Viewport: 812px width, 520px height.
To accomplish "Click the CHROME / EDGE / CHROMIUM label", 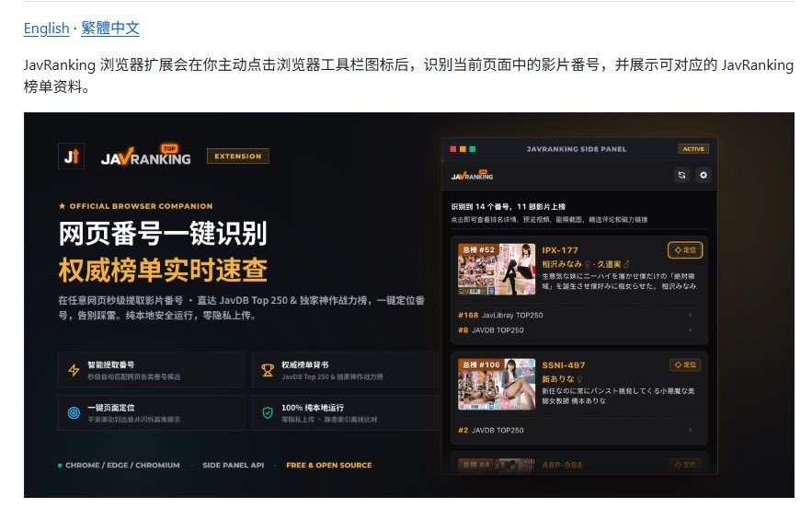I will point(122,465).
